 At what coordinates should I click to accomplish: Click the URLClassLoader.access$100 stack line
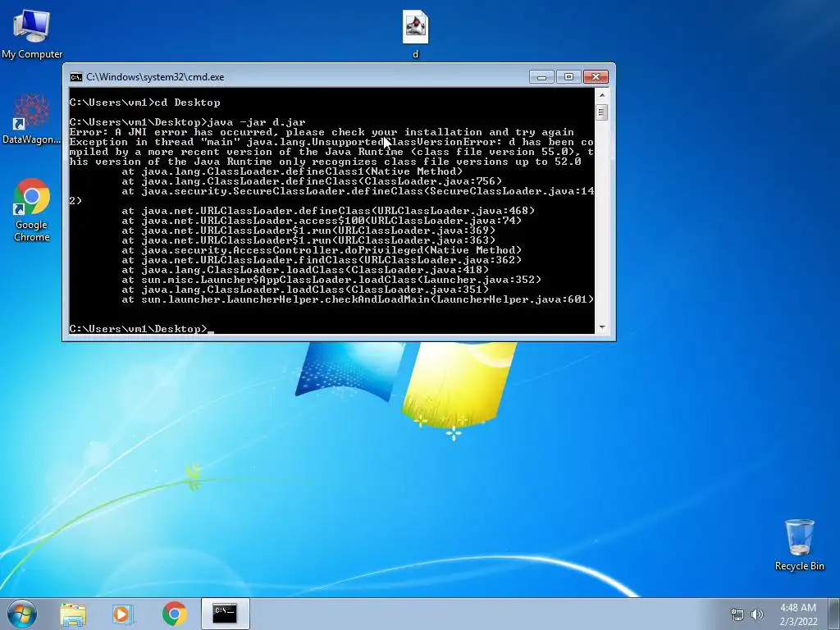coord(322,221)
